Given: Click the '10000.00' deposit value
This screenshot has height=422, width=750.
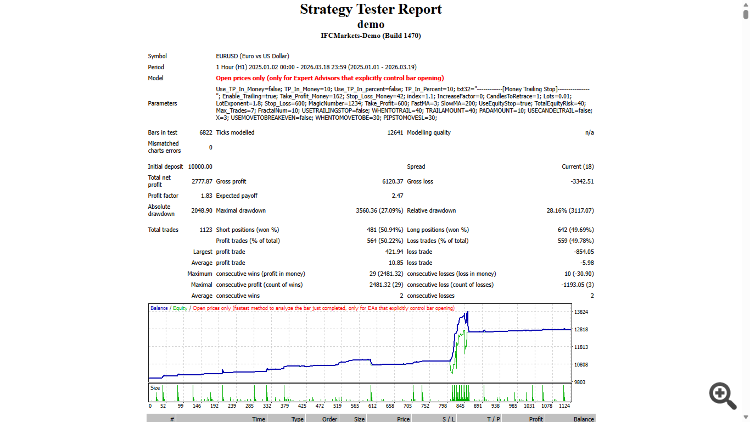Looking at the screenshot, I should click(200, 167).
